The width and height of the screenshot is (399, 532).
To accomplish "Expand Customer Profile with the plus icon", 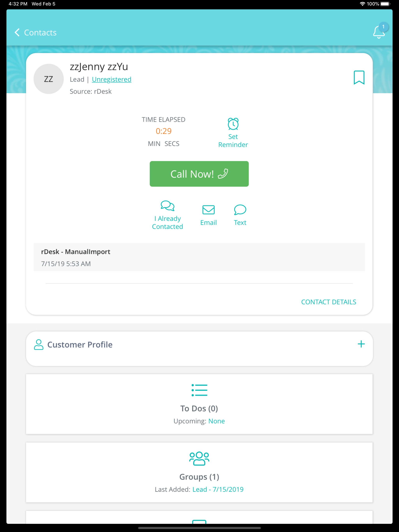I will coord(361,344).
